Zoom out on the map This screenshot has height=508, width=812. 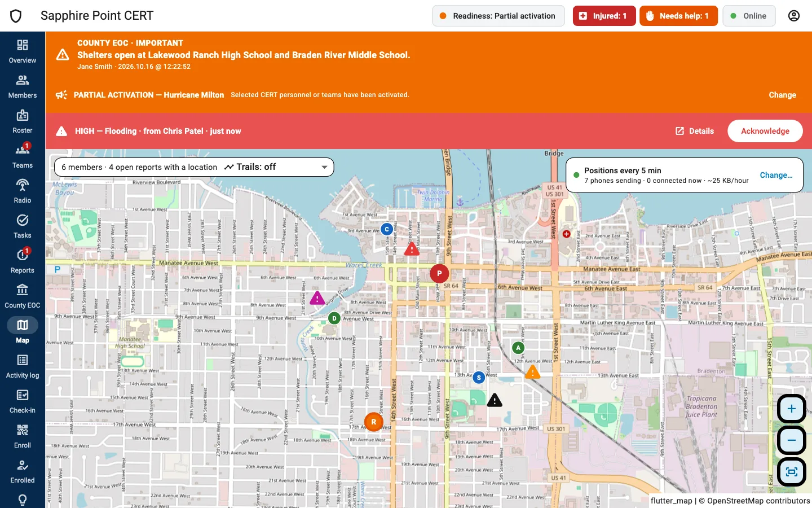(x=792, y=440)
